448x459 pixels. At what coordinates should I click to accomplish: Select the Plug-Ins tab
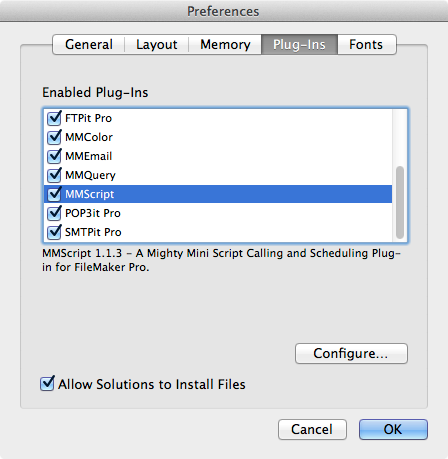(x=299, y=44)
